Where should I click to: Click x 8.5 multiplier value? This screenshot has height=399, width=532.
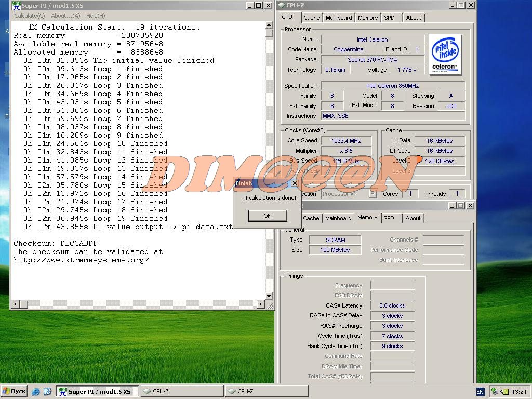pos(346,151)
